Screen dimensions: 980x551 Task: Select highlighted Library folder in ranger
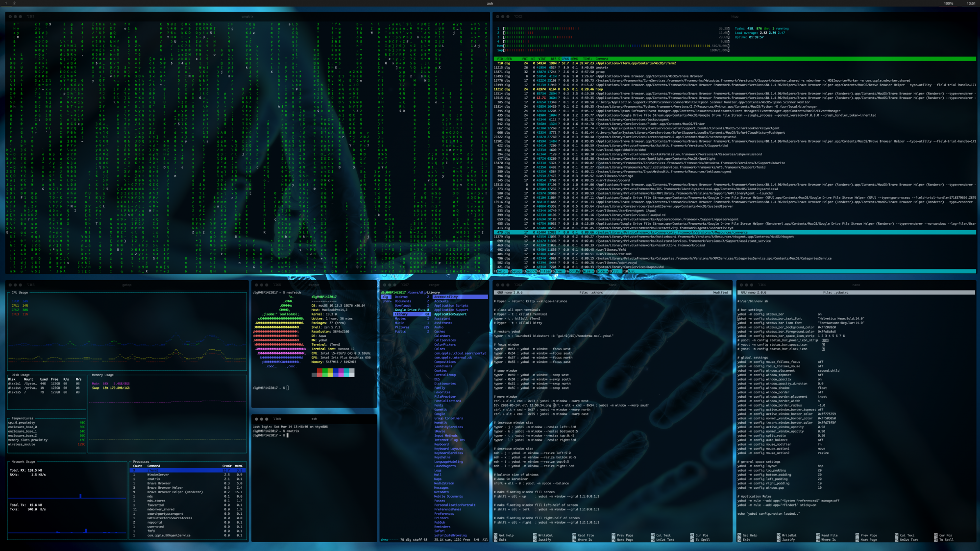coord(412,314)
